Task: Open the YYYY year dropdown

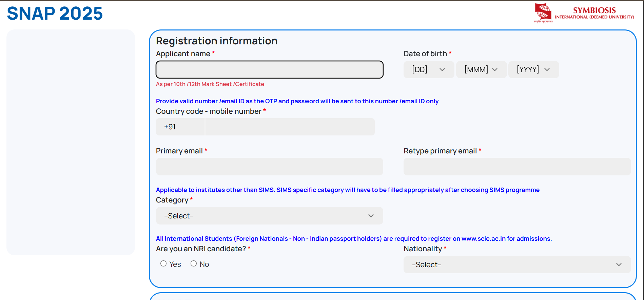Action: click(x=533, y=69)
